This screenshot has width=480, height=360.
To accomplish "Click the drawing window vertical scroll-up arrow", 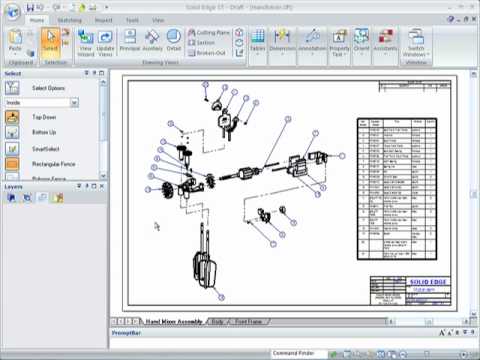I will pos(474,75).
